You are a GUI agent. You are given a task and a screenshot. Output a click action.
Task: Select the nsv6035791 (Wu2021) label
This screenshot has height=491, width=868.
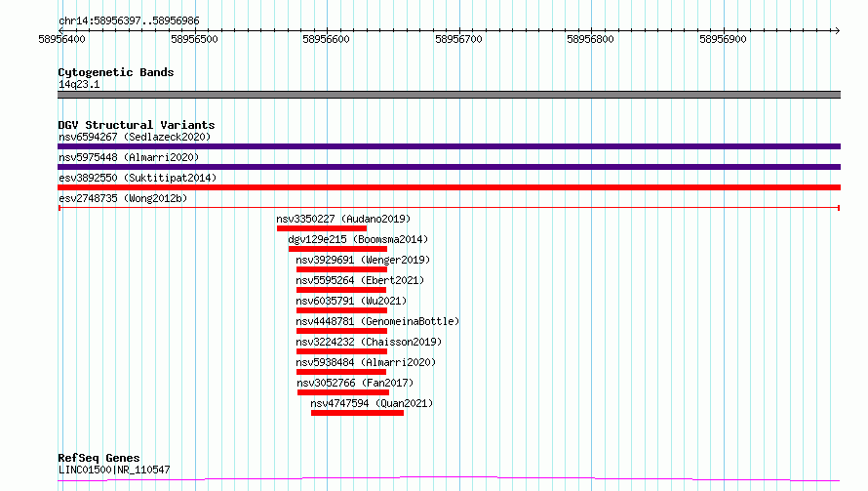point(351,301)
